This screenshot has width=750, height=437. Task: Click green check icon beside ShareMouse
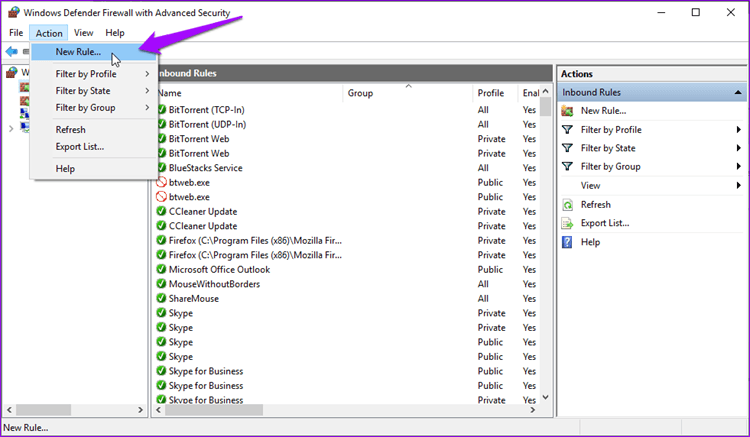pyautogui.click(x=162, y=298)
